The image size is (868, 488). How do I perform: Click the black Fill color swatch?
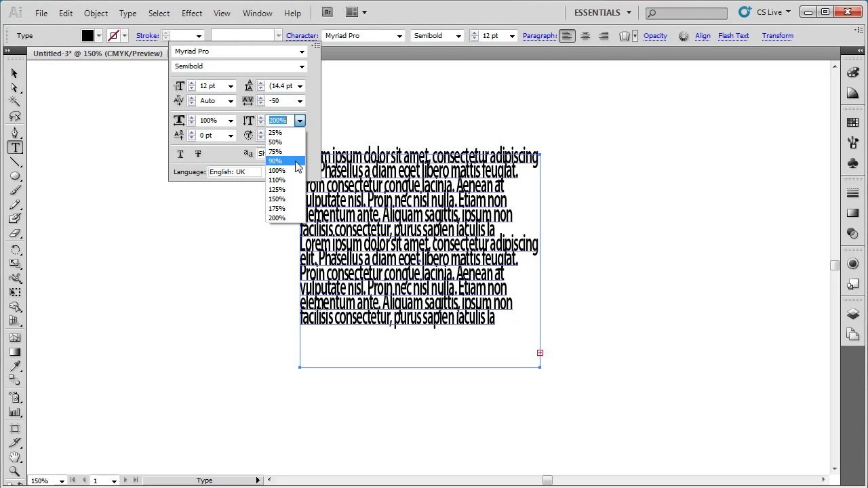point(88,36)
